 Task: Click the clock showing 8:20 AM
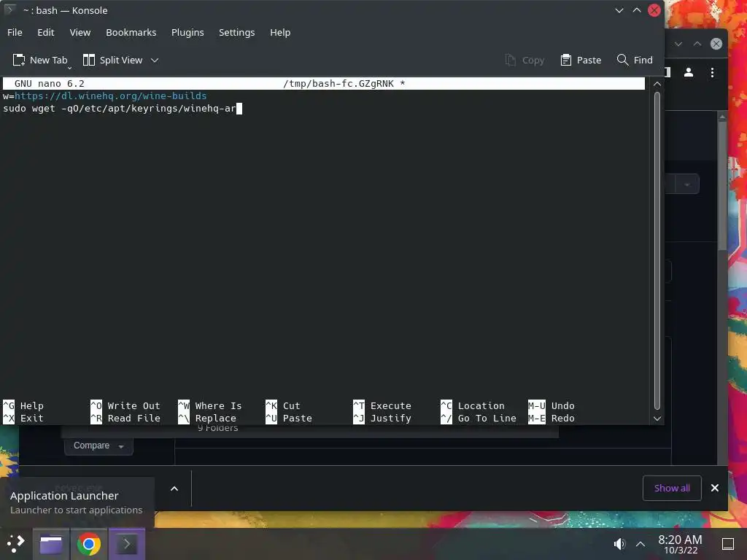(x=680, y=544)
